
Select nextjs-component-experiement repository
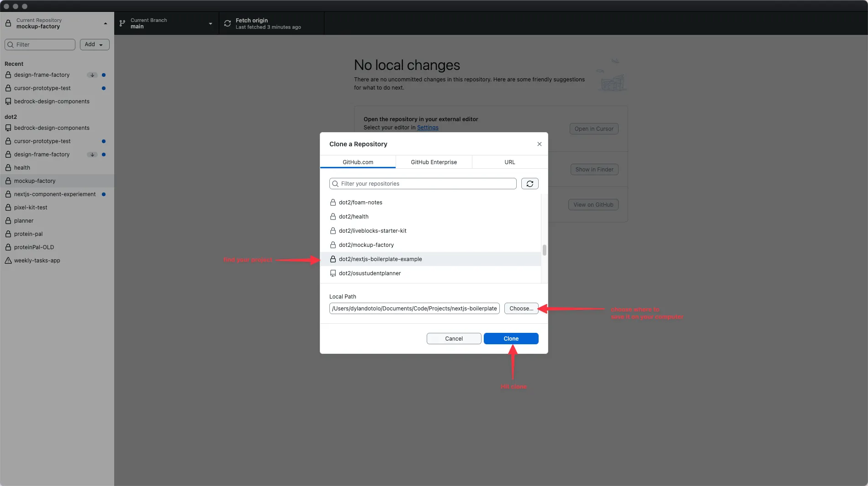click(57, 194)
